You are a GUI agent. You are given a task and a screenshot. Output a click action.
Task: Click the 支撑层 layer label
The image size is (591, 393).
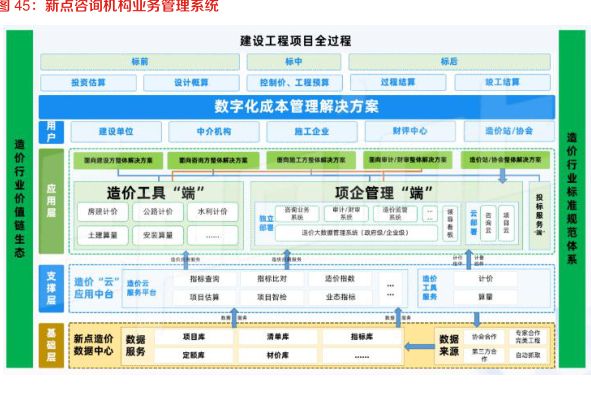click(51, 289)
